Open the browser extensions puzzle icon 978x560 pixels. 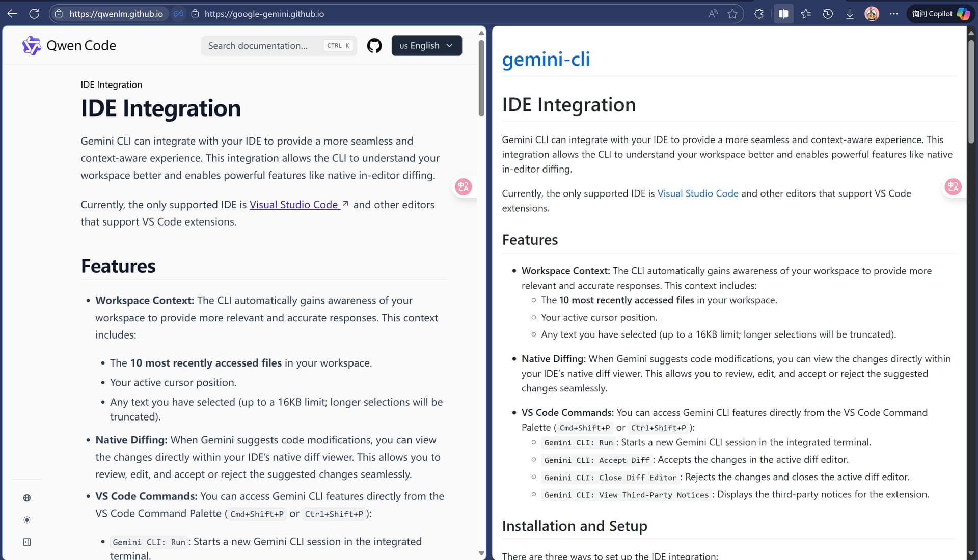point(759,14)
